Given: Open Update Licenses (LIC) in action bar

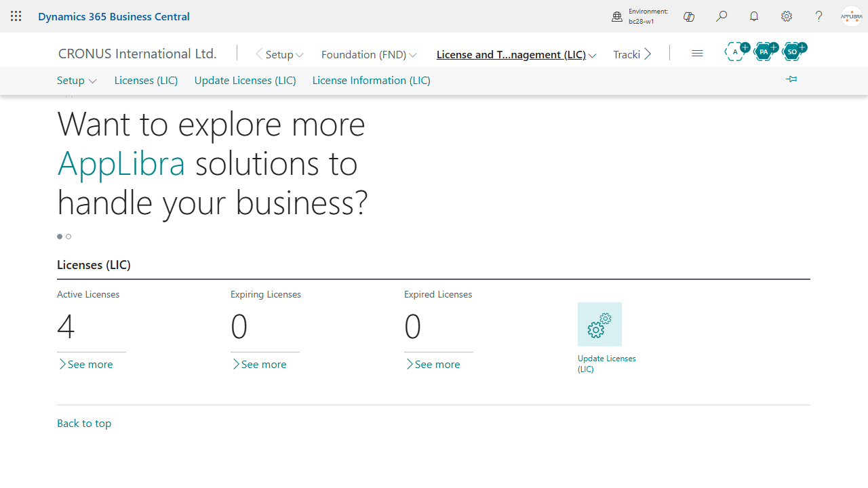Looking at the screenshot, I should click(245, 80).
